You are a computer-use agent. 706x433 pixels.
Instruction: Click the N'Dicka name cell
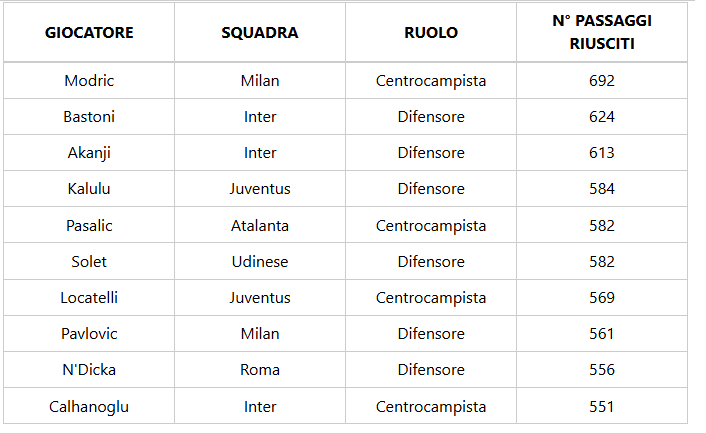tap(89, 370)
